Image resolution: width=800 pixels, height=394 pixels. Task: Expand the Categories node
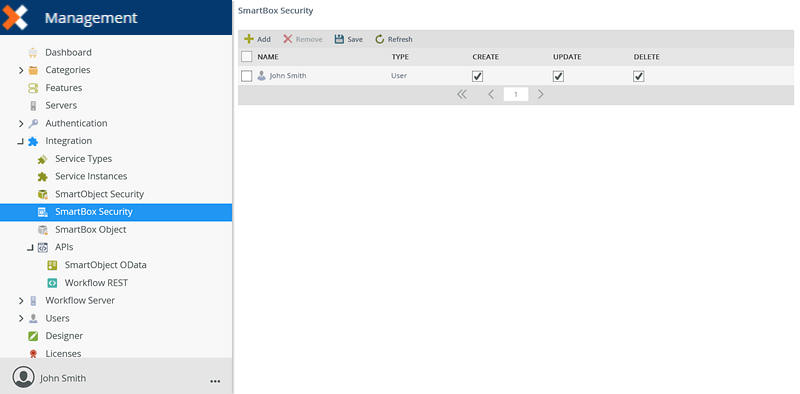tap(21, 70)
